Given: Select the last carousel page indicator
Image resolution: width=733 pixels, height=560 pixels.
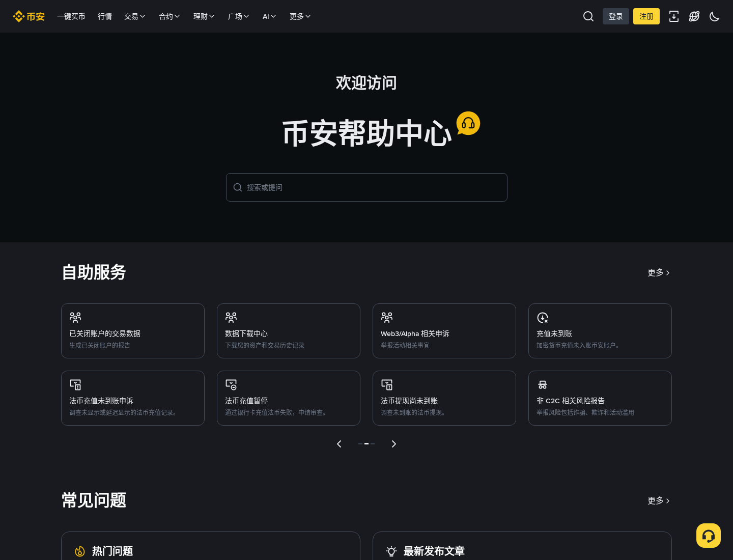Looking at the screenshot, I should pos(373,444).
